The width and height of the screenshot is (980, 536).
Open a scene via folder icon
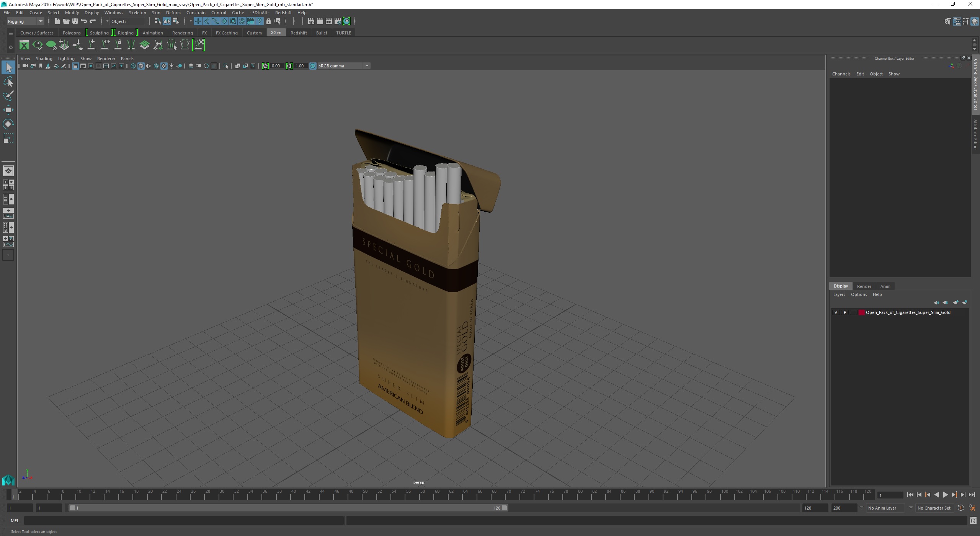66,21
